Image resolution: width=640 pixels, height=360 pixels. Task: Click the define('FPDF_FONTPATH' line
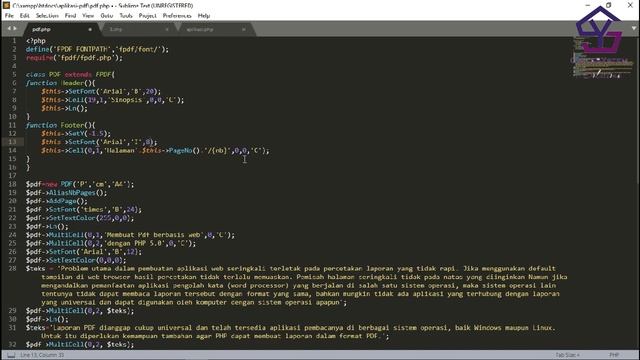tap(97, 49)
